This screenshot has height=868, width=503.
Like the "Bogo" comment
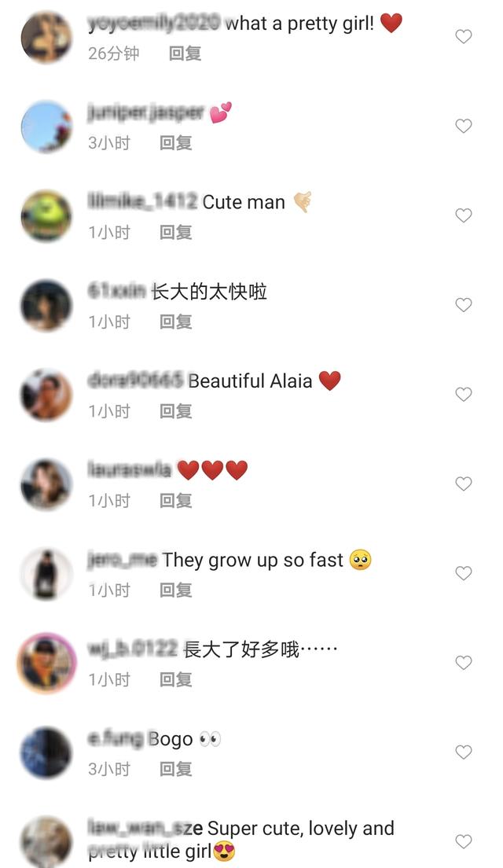coord(463,752)
